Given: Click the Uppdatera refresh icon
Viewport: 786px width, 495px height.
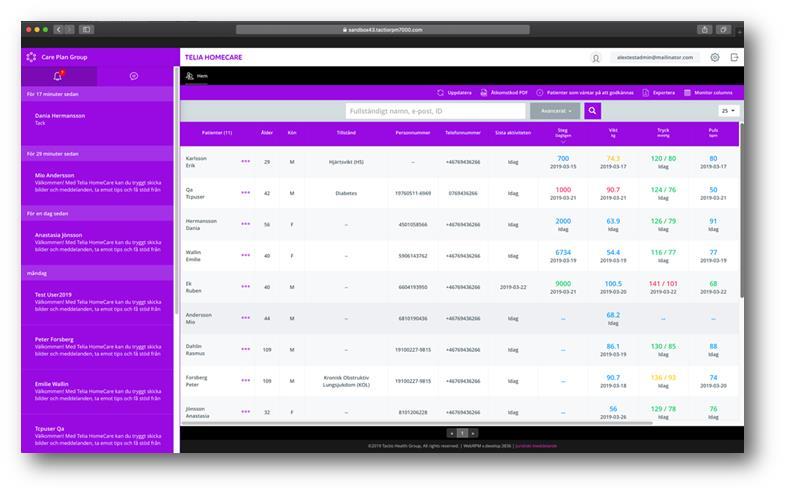Looking at the screenshot, I should [x=440, y=93].
